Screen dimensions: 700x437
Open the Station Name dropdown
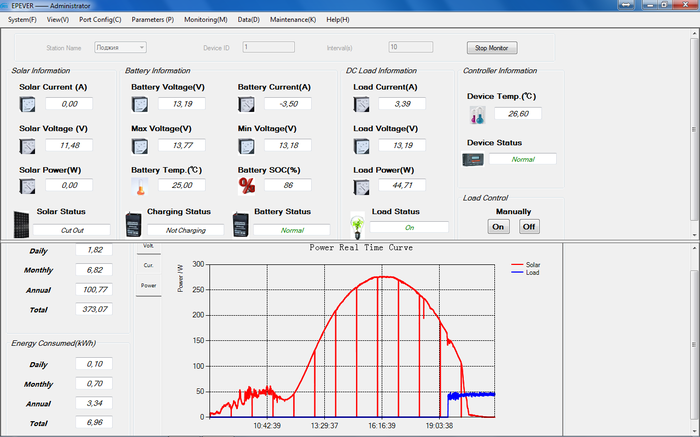coord(121,47)
